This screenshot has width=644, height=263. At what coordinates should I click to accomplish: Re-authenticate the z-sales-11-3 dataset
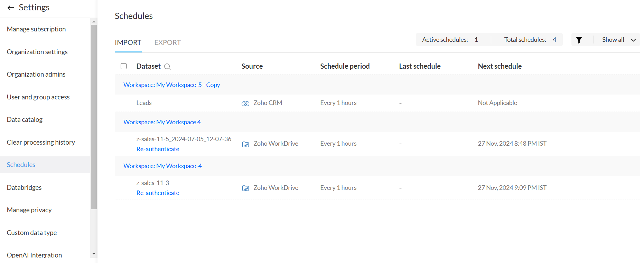pyautogui.click(x=158, y=193)
